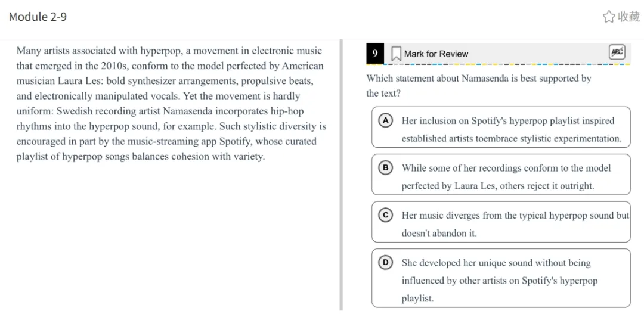The image size is (644, 314).
Task: Click the bookmark icon beside Mark for Review
Action: tap(396, 54)
